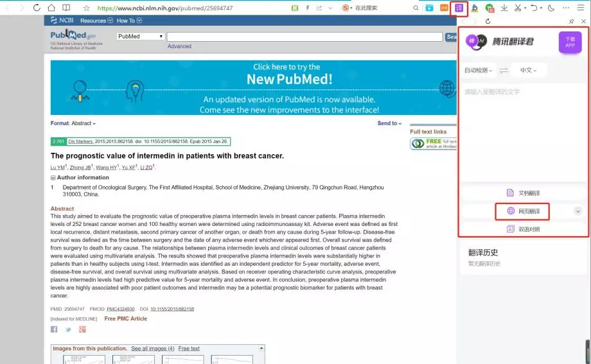Open the reading mode book icon
Screen dimensions: 591x364
pyautogui.click(x=66, y=8)
